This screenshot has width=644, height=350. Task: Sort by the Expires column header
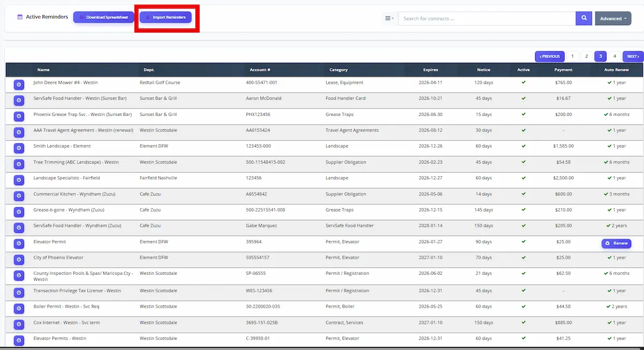[430, 70]
